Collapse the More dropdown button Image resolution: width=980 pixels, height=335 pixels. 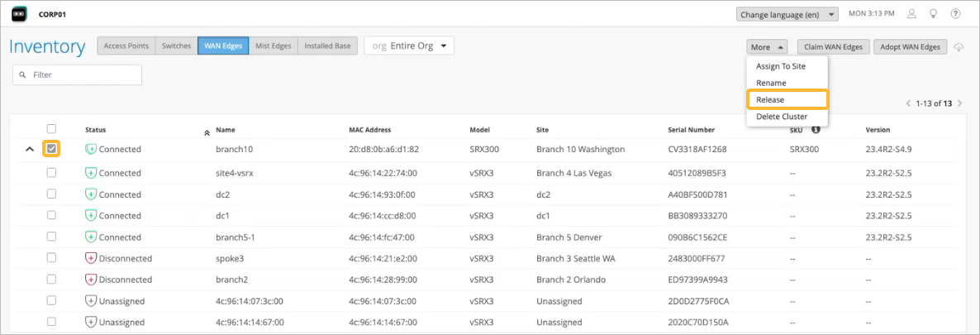point(766,47)
